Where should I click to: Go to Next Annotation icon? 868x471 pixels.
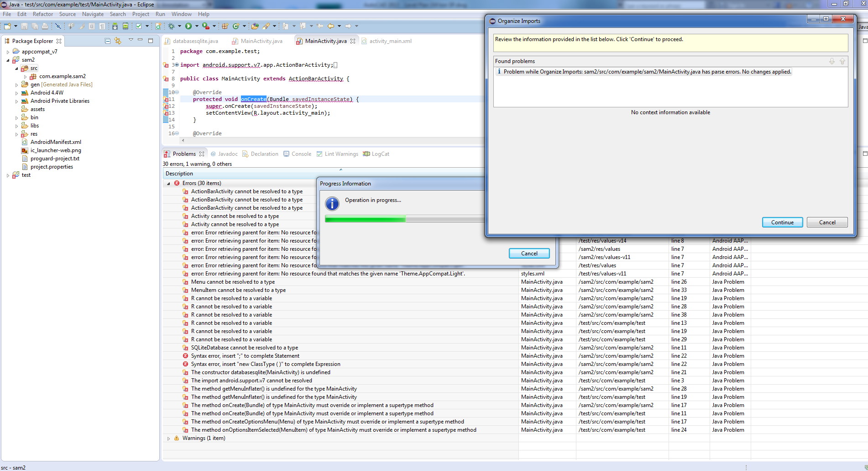pyautogui.click(x=285, y=26)
